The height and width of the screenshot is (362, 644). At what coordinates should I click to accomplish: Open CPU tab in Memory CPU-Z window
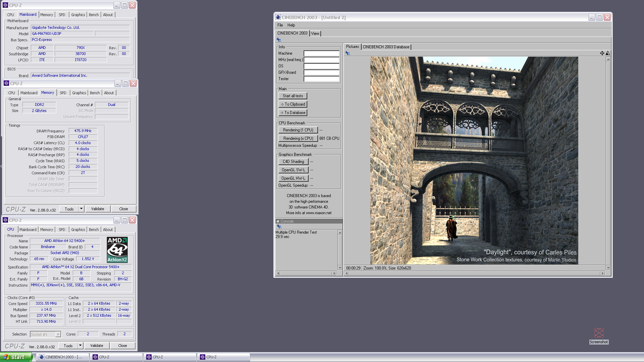pos(12,93)
